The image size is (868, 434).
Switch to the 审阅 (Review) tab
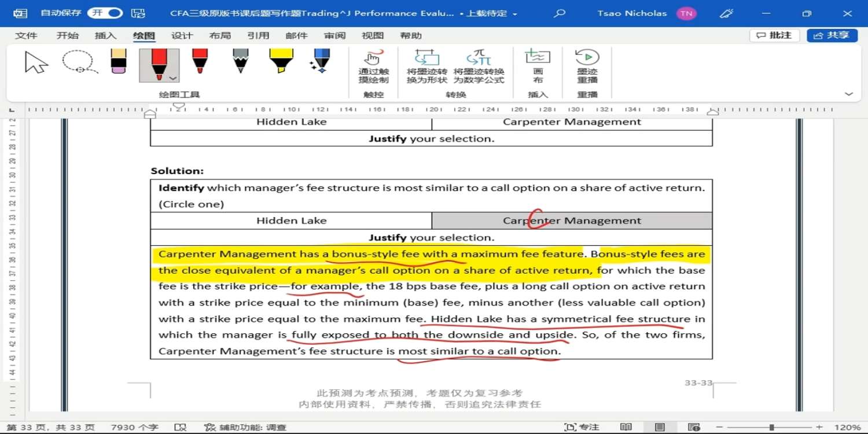[334, 36]
